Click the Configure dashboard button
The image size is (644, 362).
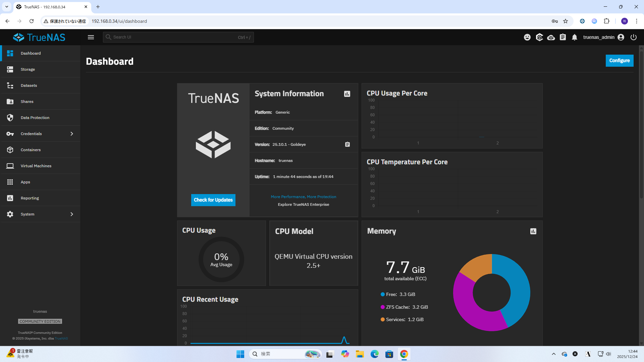[619, 61]
